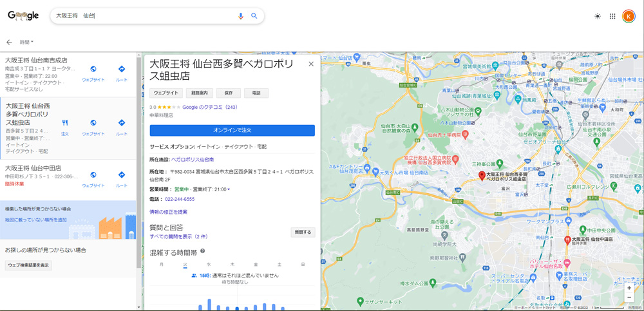Click the Google logo
644x311 pixels.
[23, 15]
